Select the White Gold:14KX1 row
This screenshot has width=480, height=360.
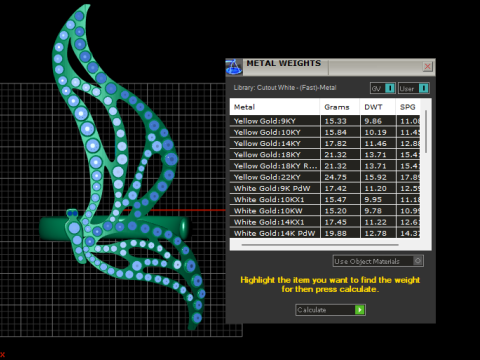[x=325, y=222]
